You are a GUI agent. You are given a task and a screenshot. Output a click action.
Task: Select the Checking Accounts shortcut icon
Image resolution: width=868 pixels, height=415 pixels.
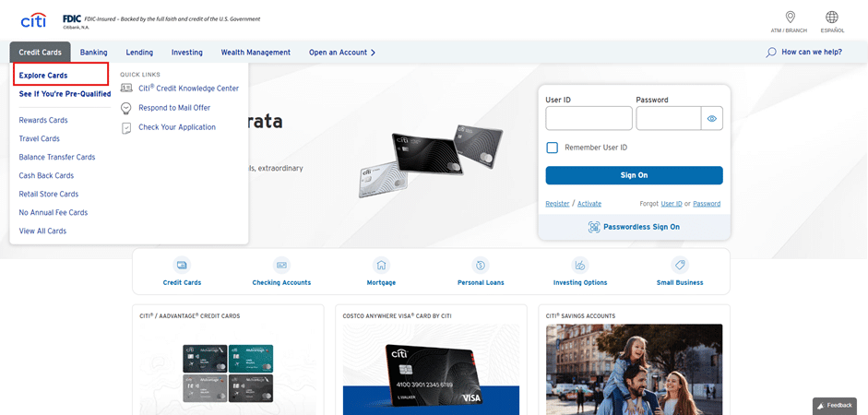(x=281, y=265)
